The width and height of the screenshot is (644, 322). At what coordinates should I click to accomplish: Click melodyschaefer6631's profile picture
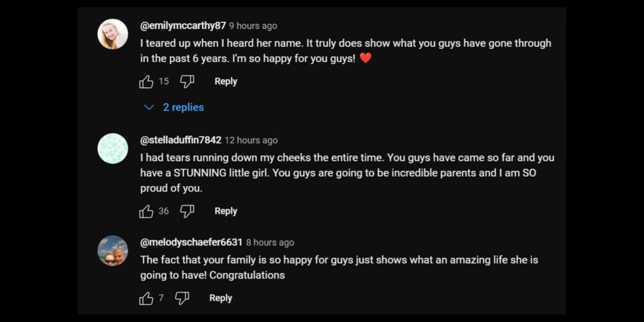point(113,251)
